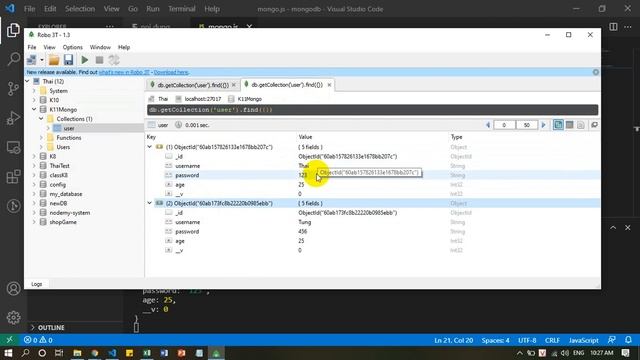
Task: Open the Robo 3T Window menu
Action: pos(100,47)
